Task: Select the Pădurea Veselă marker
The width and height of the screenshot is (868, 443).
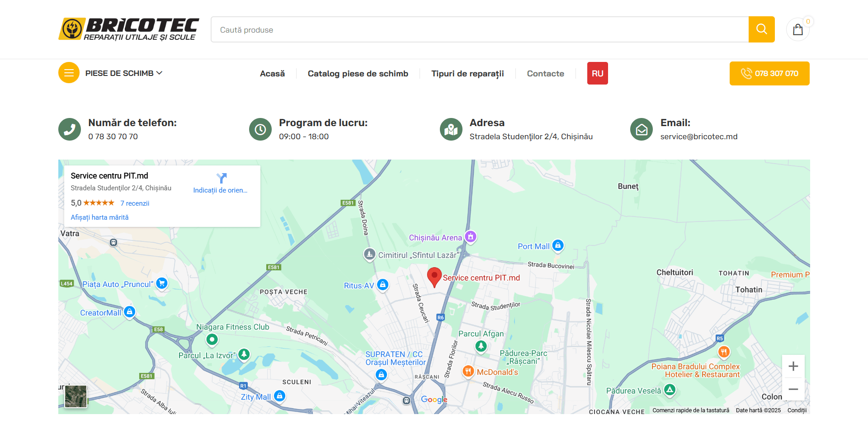Action: pos(670,390)
